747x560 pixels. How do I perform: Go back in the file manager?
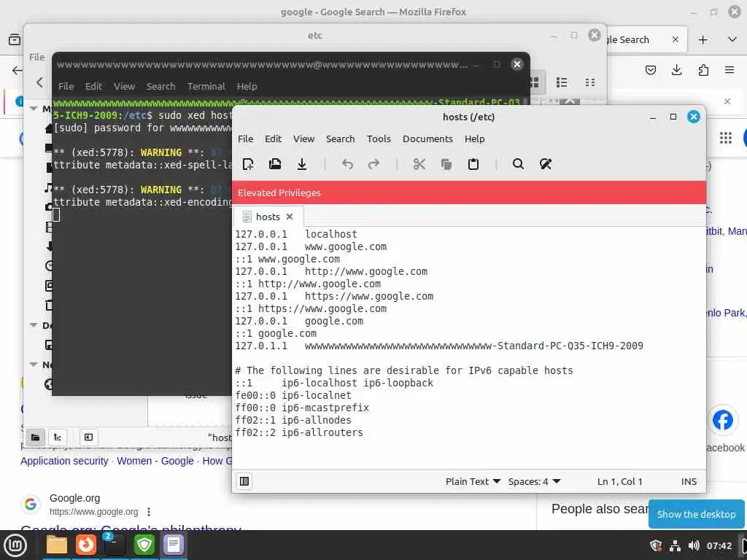[39, 82]
